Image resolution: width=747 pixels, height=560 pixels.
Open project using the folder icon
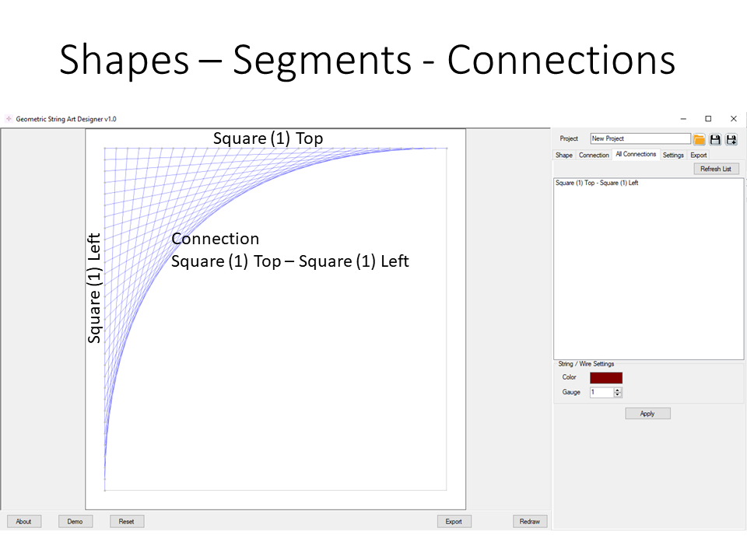699,139
